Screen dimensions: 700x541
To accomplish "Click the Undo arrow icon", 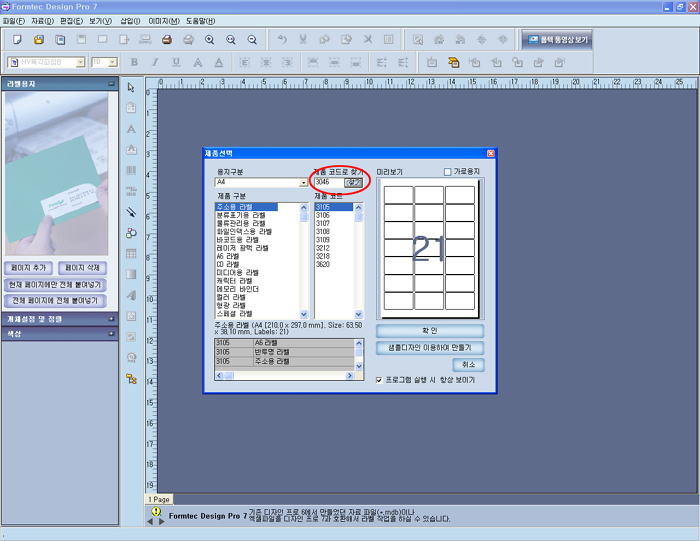I will [x=282, y=40].
